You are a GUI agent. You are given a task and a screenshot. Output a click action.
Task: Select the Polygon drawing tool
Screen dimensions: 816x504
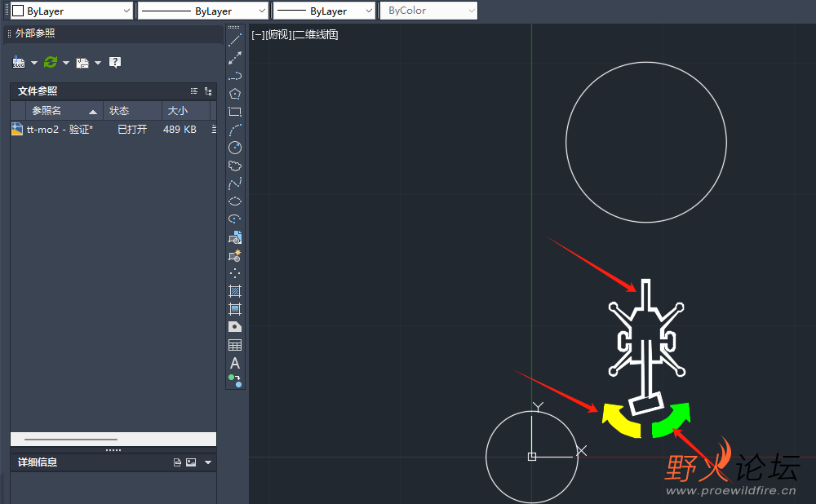(x=235, y=94)
